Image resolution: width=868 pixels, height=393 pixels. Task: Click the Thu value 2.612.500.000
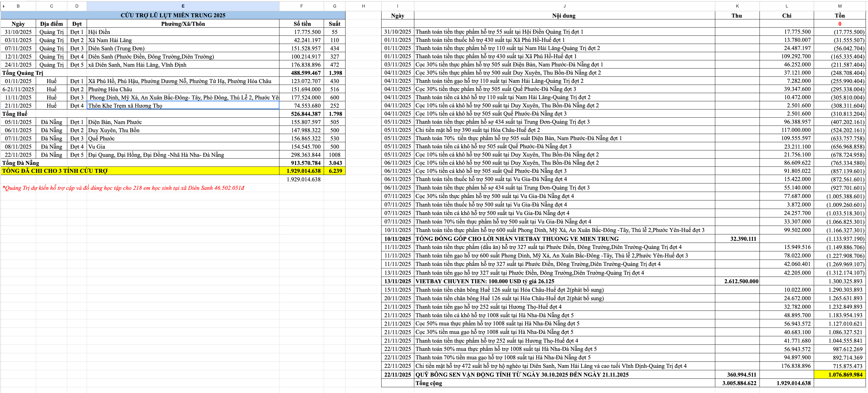[x=741, y=281]
